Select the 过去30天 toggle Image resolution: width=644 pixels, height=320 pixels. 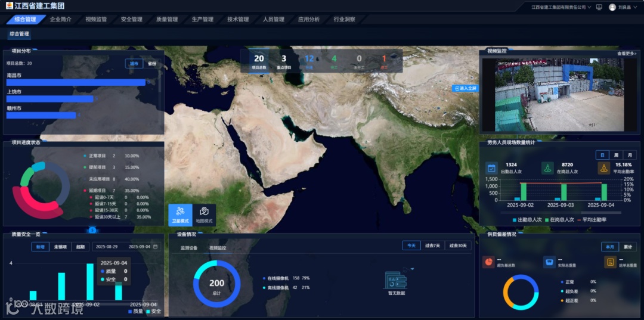pyautogui.click(x=458, y=246)
